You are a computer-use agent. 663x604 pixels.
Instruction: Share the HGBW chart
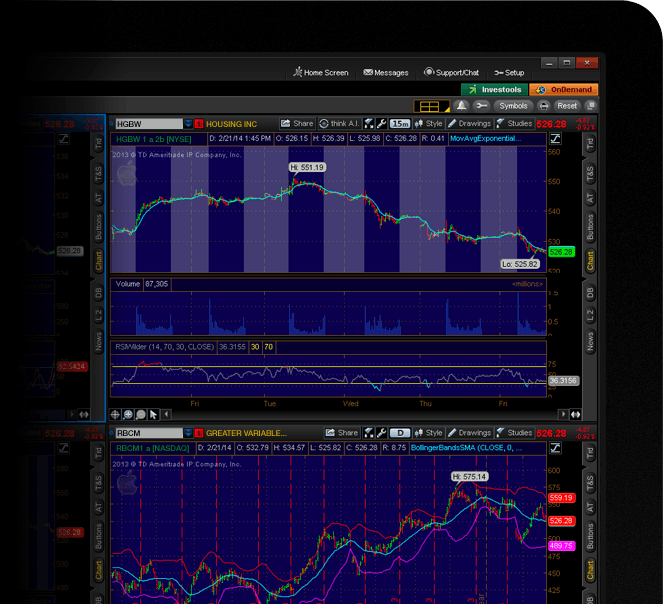297,124
